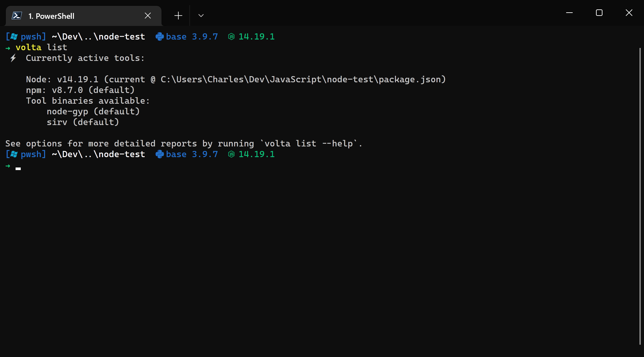Image resolution: width=644 pixels, height=357 pixels.
Task: Close the 1. PowerShell tab
Action: [x=148, y=16]
